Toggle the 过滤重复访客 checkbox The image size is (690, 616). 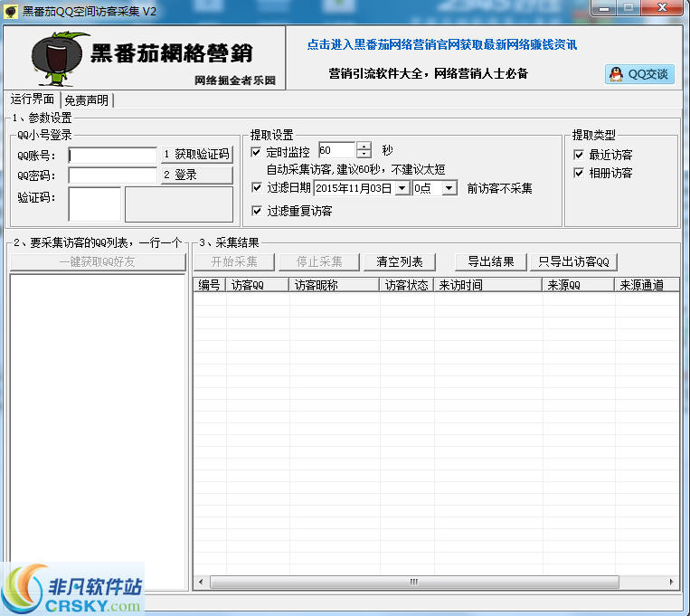[257, 211]
